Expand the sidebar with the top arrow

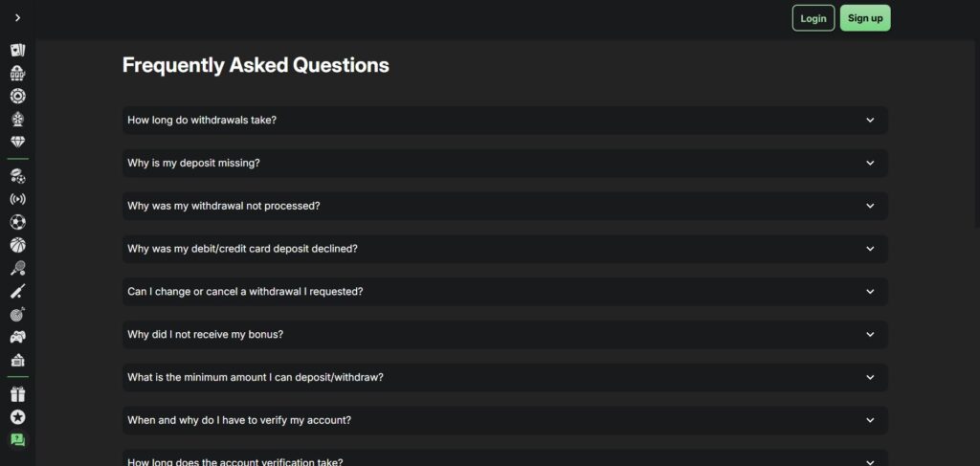pyautogui.click(x=17, y=18)
